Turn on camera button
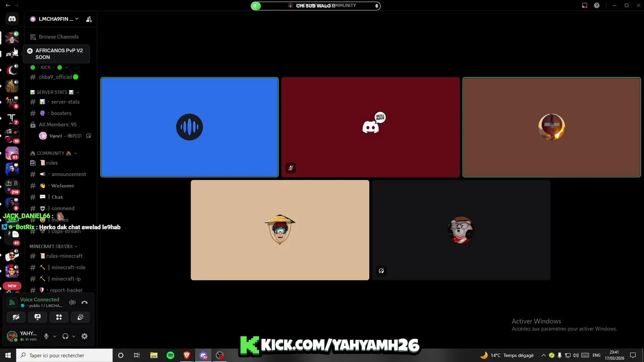 pyautogui.click(x=16, y=317)
